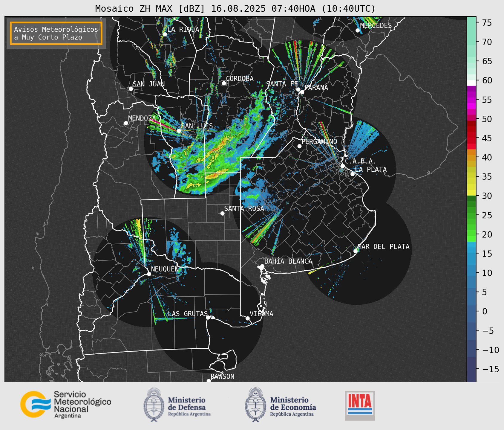
Task: Click the Santa Rosa city dot
Action: pyautogui.click(x=222, y=213)
